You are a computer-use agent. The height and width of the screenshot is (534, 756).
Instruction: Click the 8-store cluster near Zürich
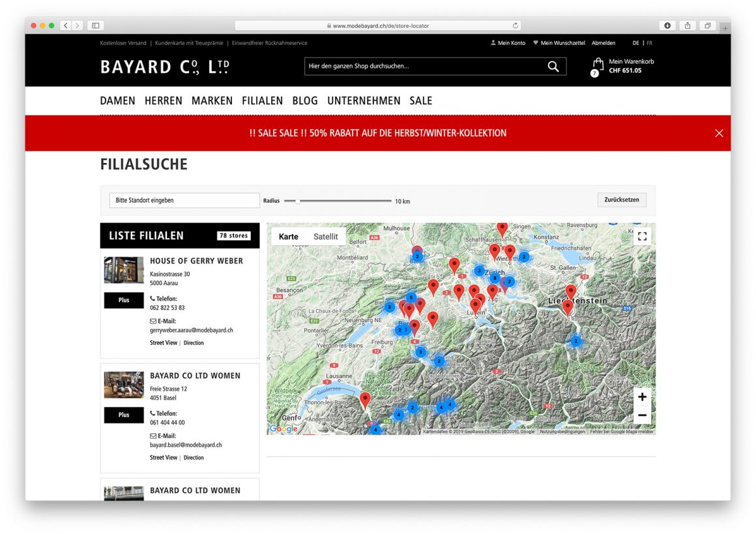pyautogui.click(x=494, y=278)
